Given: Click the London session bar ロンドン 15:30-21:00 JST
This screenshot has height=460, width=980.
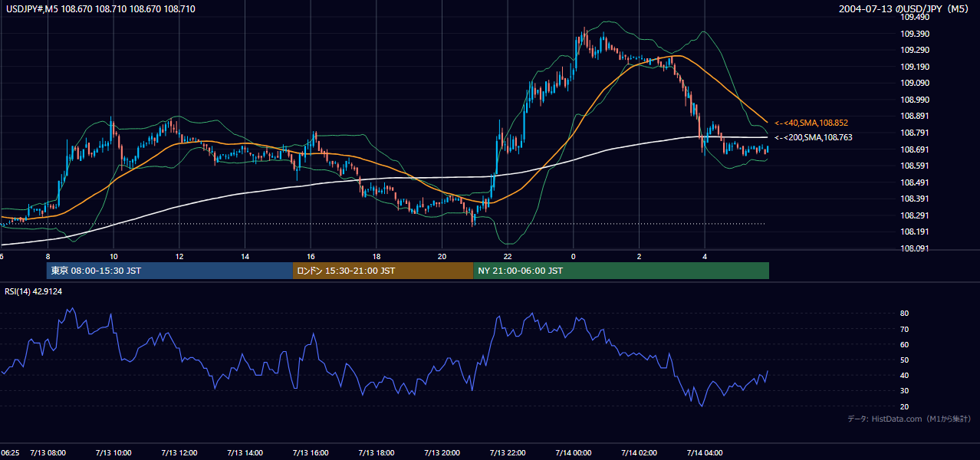Looking at the screenshot, I should [x=383, y=271].
